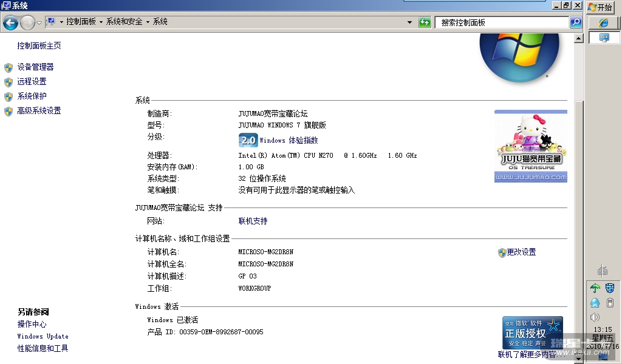The height and width of the screenshot is (364, 622).
Task: Select Intel Atom CPU N270 processor text
Action: pos(327,156)
